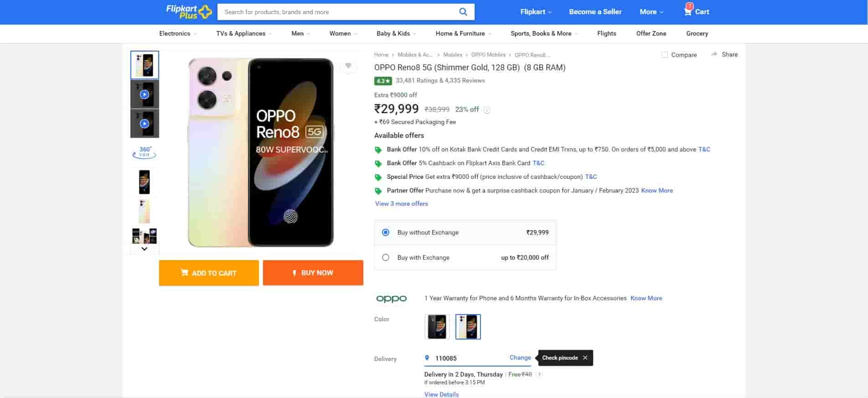Choose the black color variant swatch
This screenshot has width=868, height=398.
click(x=437, y=327)
